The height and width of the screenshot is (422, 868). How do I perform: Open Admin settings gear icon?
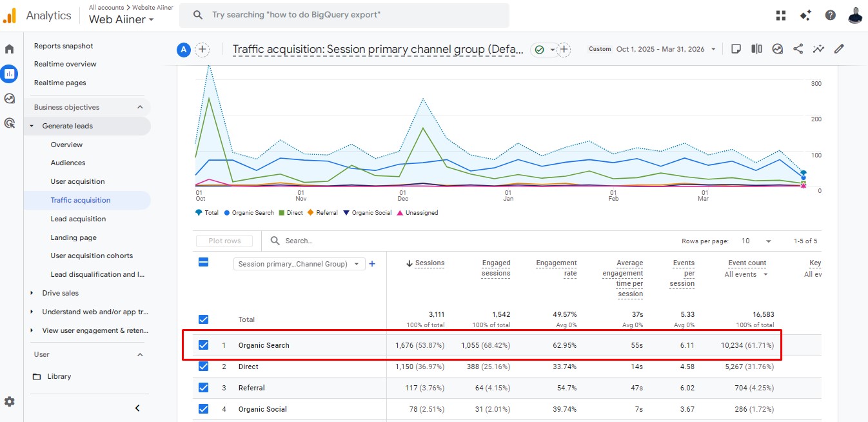[x=10, y=401]
